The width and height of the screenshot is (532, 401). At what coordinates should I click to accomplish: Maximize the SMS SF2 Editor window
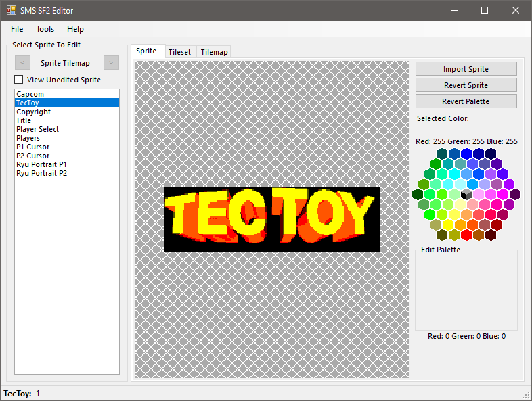tap(485, 11)
